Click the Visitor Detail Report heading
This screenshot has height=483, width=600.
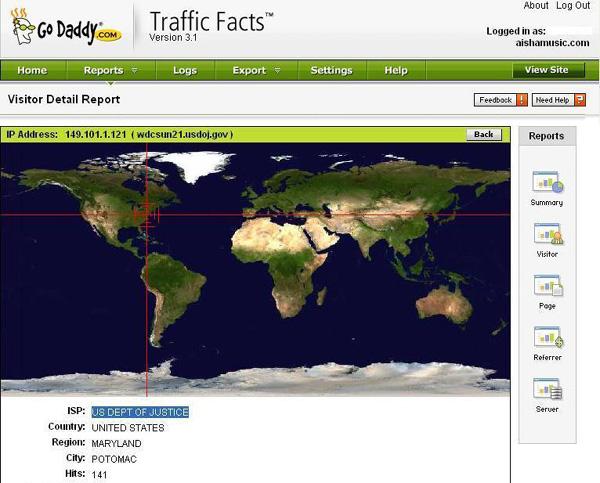click(x=64, y=100)
